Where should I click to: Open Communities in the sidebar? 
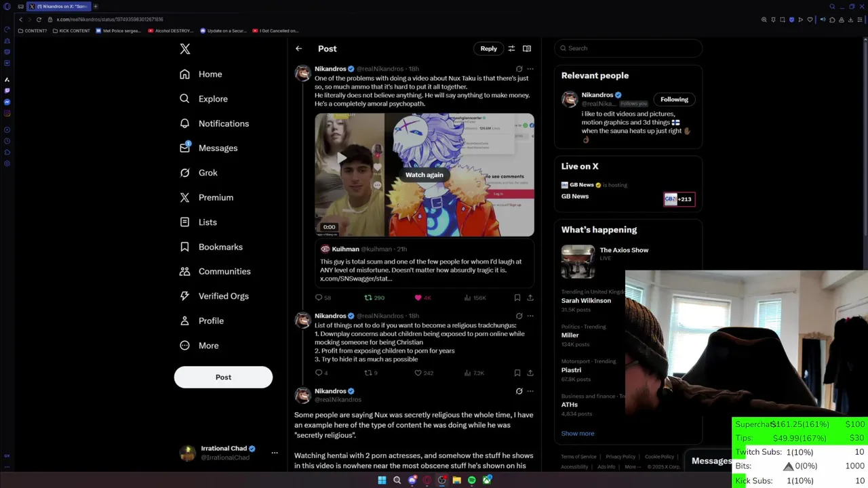click(x=215, y=271)
